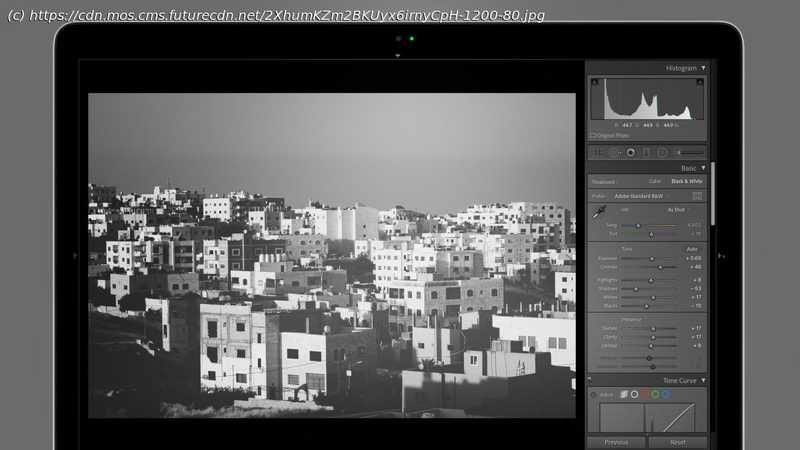800x450 pixels.
Task: Collapse the Tone Curve panel
Action: pos(703,381)
